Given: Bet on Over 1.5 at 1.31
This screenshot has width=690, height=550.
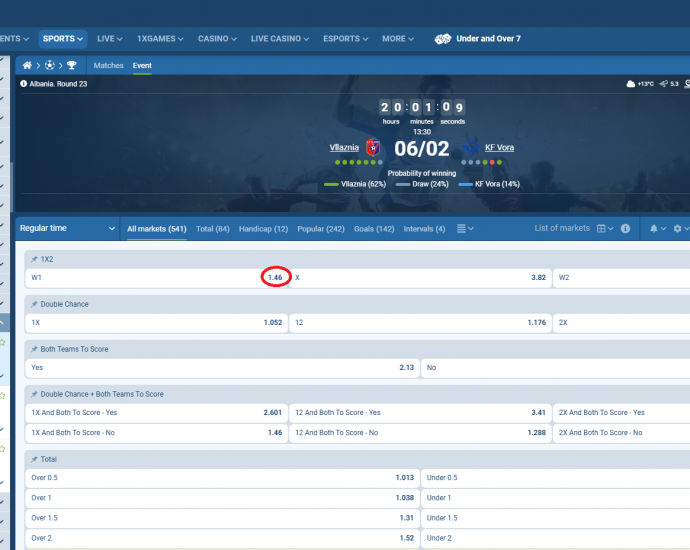Looking at the screenshot, I should (223, 518).
